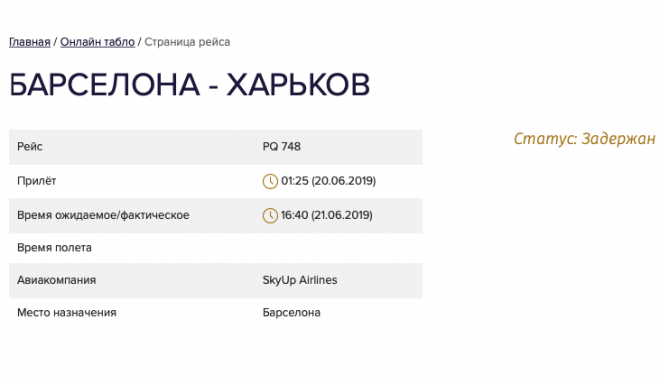This screenshot has height=380, width=660.
Task: Click the Статус: Задержан status label
Action: click(x=584, y=138)
